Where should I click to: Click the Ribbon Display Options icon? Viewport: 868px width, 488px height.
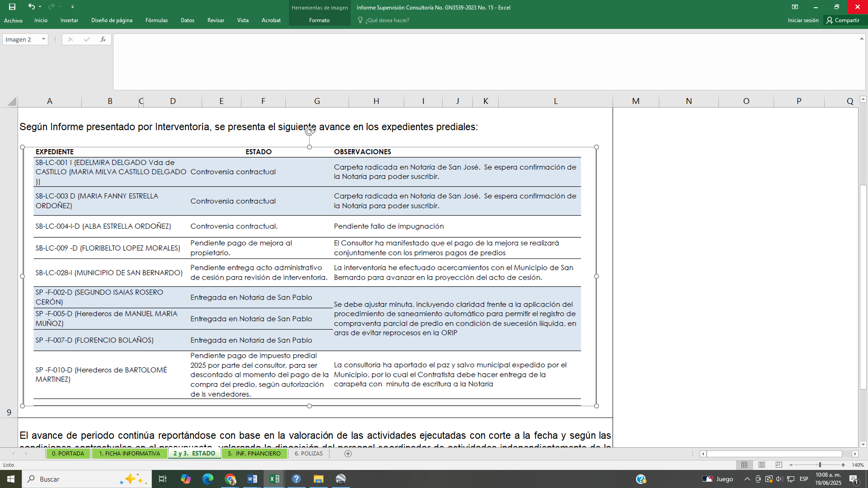pyautogui.click(x=795, y=7)
